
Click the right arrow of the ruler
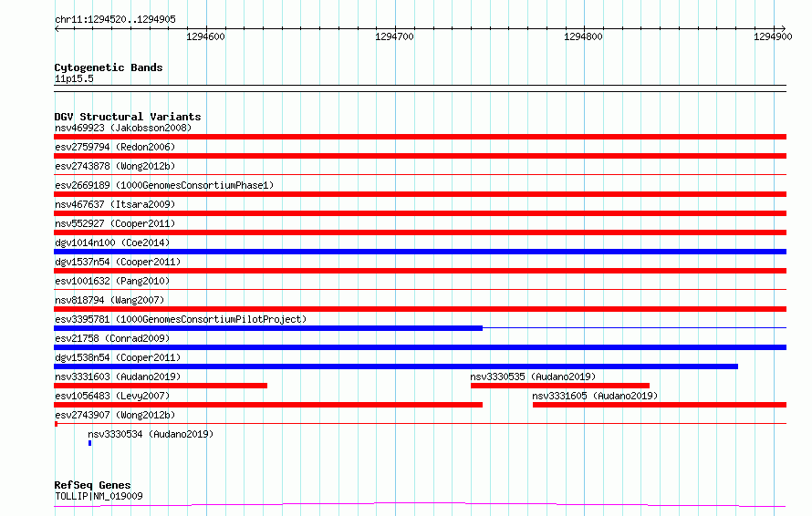(784, 29)
